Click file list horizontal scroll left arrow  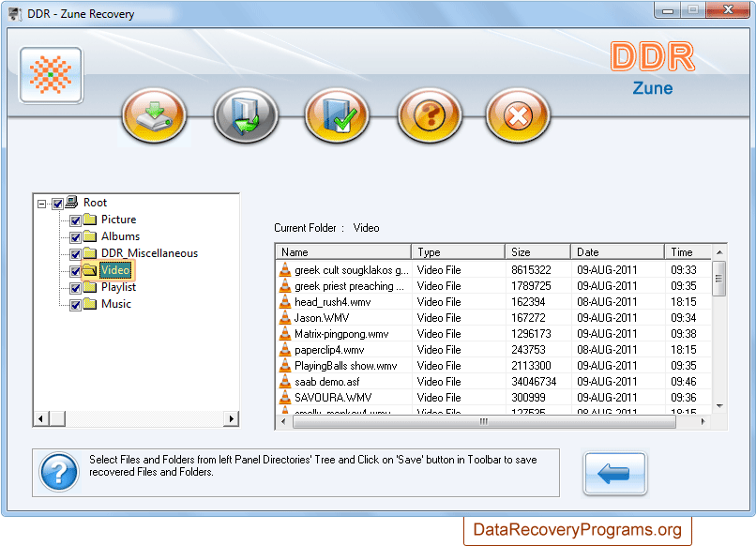(x=283, y=421)
